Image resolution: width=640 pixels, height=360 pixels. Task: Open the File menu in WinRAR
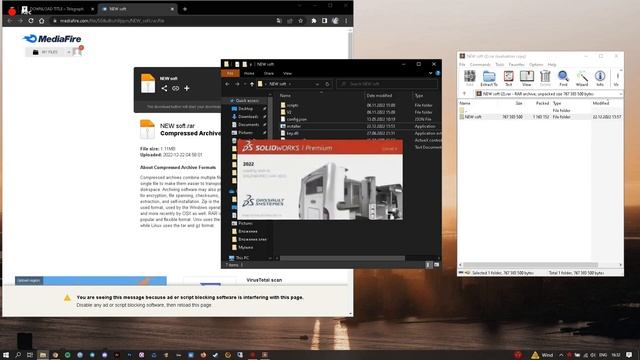coord(462,64)
